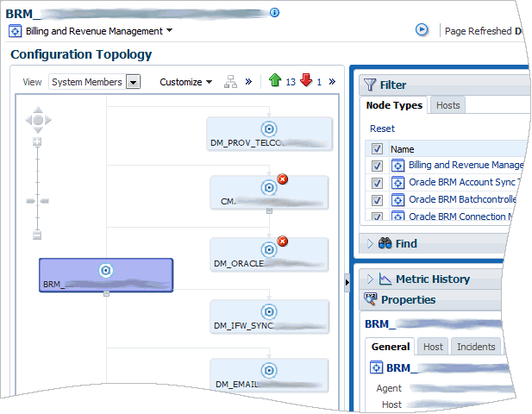Image resolution: width=532 pixels, height=414 pixels.
Task: Click the topology layout icon
Action: coord(230,82)
